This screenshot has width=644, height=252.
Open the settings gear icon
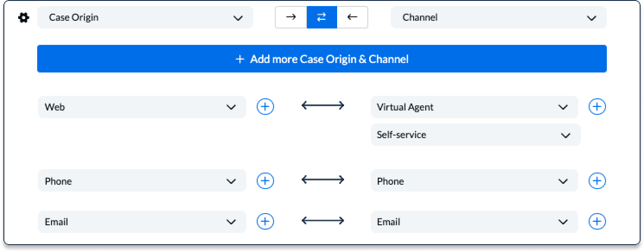23,17
